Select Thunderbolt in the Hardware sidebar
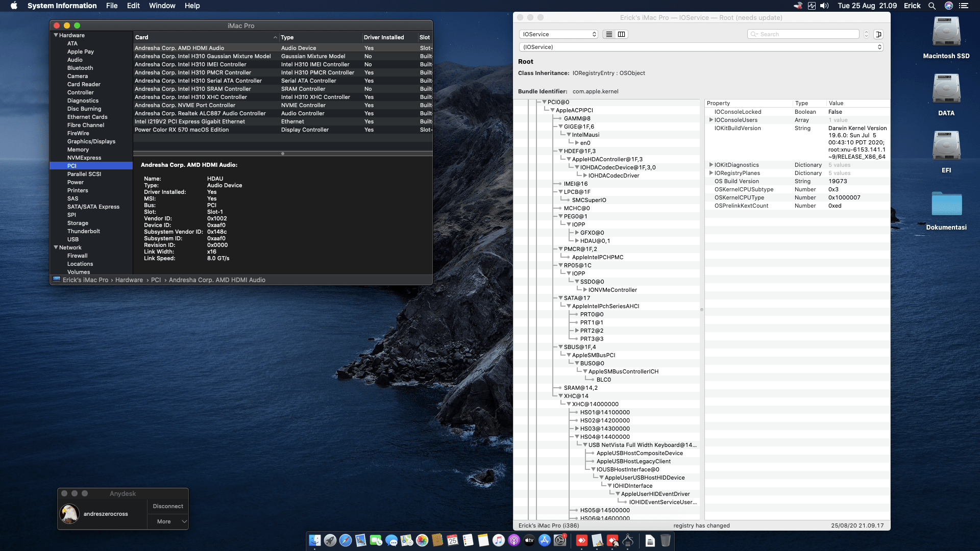The height and width of the screenshot is (551, 980). (x=84, y=231)
